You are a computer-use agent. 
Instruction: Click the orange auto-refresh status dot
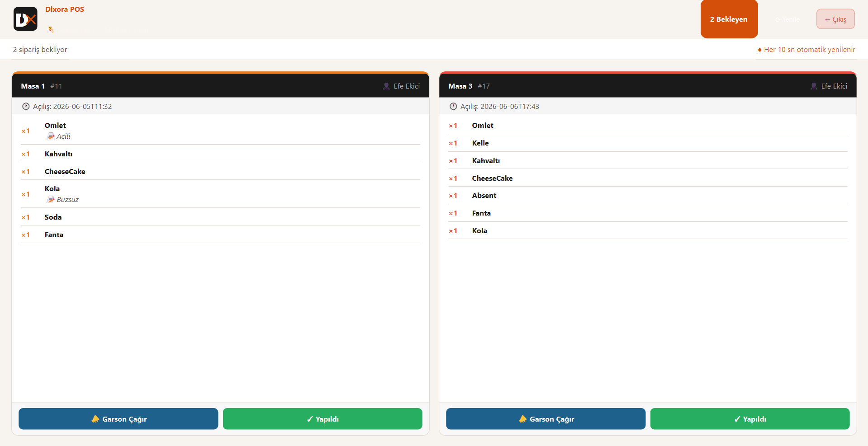click(760, 50)
